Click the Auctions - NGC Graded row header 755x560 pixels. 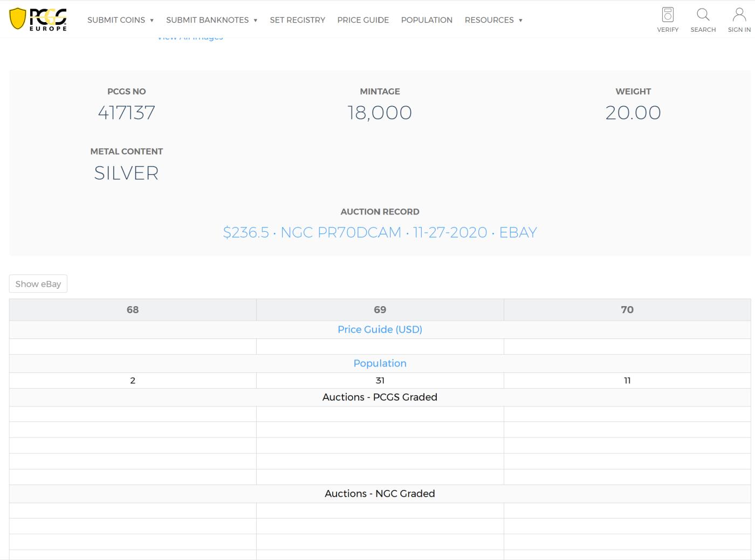coord(380,494)
